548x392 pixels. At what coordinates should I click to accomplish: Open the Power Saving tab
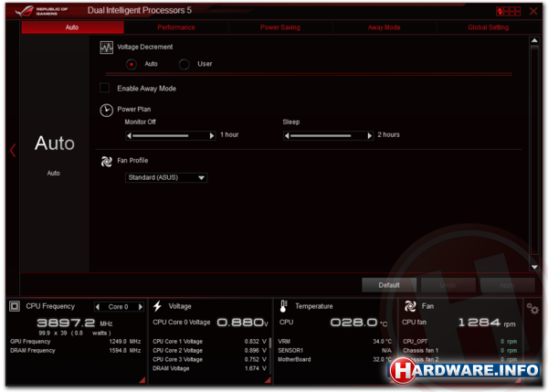pos(280,27)
